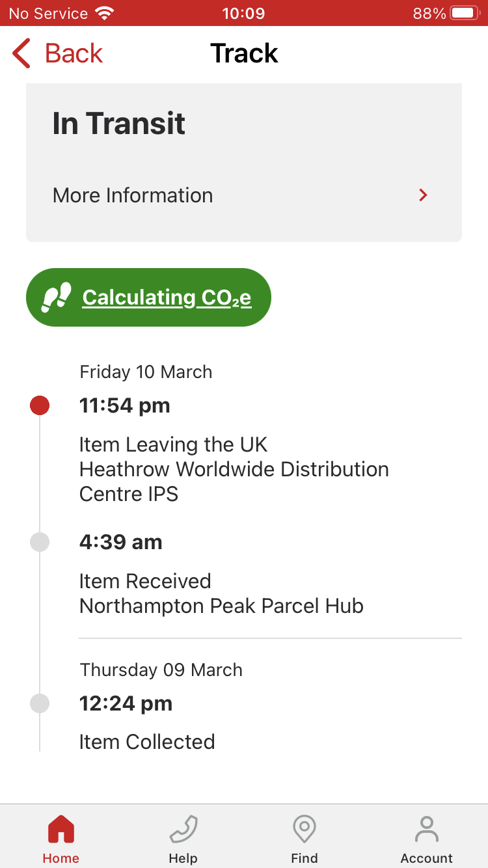The height and width of the screenshot is (868, 488).
Task: Select the grey 12:24 pm timeline marker
Action: pos(40,703)
